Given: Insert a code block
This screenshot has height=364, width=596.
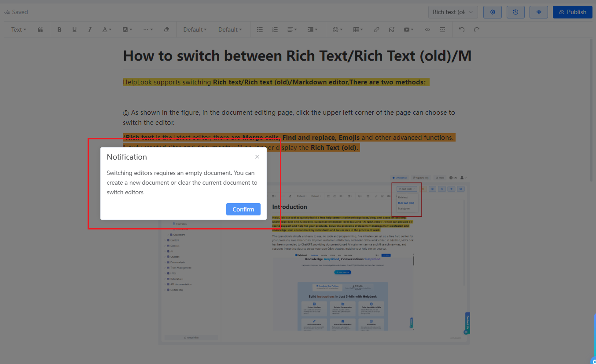Looking at the screenshot, I should [427, 29].
